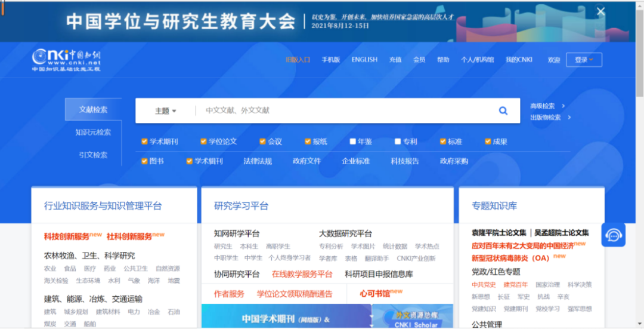644x329 pixels.
Task: Click the arrow beside 高级检索
Action: [x=563, y=106]
